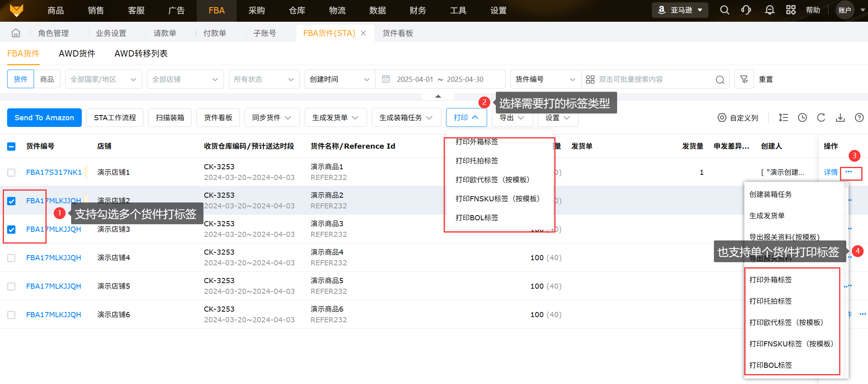This screenshot has height=384, width=868.
Task: Expand the 全部国家/地区 dropdown
Action: click(103, 79)
